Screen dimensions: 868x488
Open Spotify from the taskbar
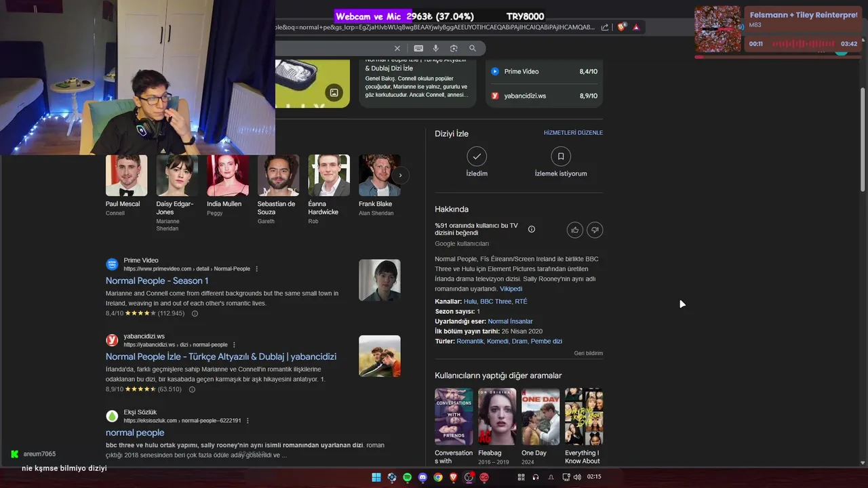click(408, 477)
